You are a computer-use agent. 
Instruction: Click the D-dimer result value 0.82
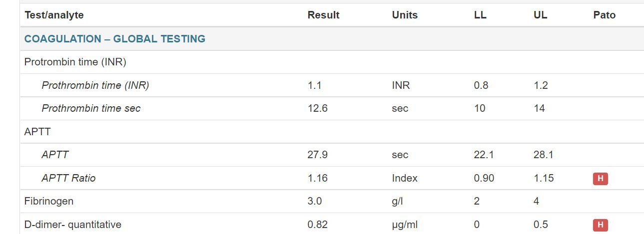[x=317, y=225]
